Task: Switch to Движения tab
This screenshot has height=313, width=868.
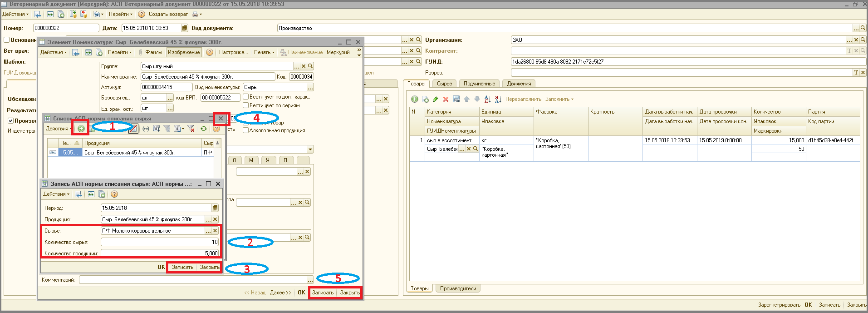Action: 519,84
